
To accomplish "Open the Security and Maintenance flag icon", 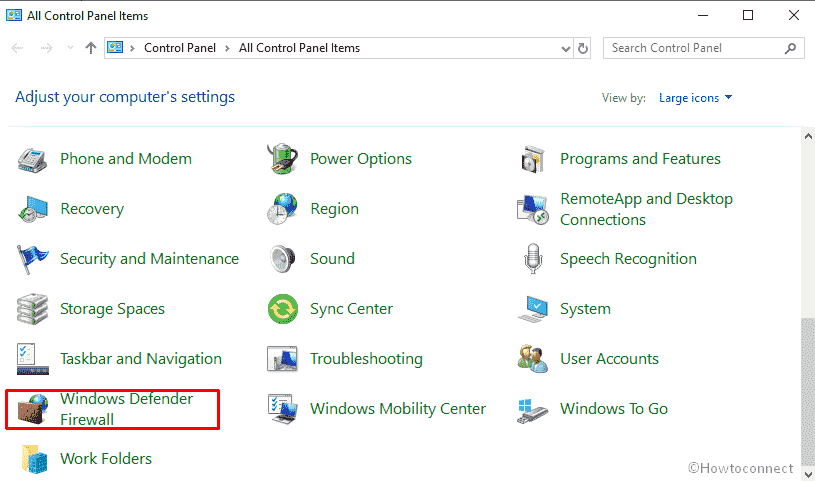I will [32, 259].
